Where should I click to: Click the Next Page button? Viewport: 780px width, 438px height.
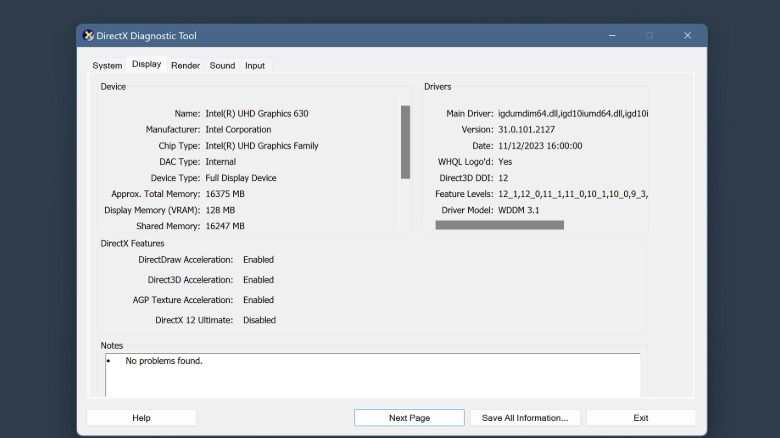[409, 418]
